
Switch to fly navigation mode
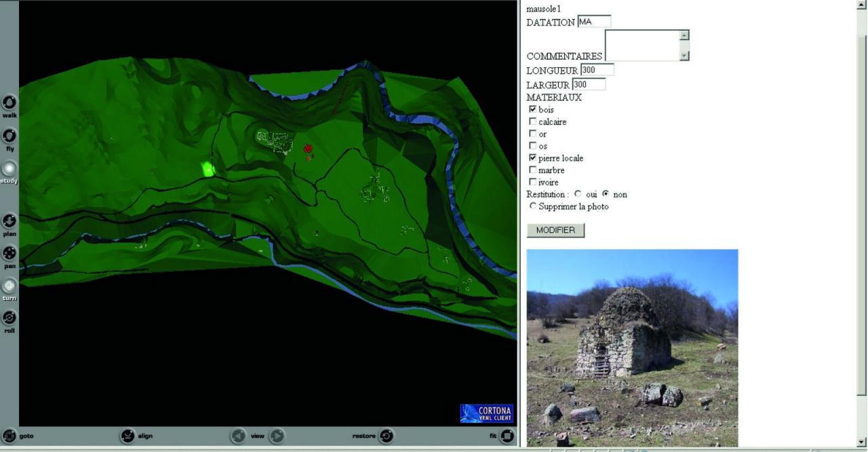coord(9,136)
